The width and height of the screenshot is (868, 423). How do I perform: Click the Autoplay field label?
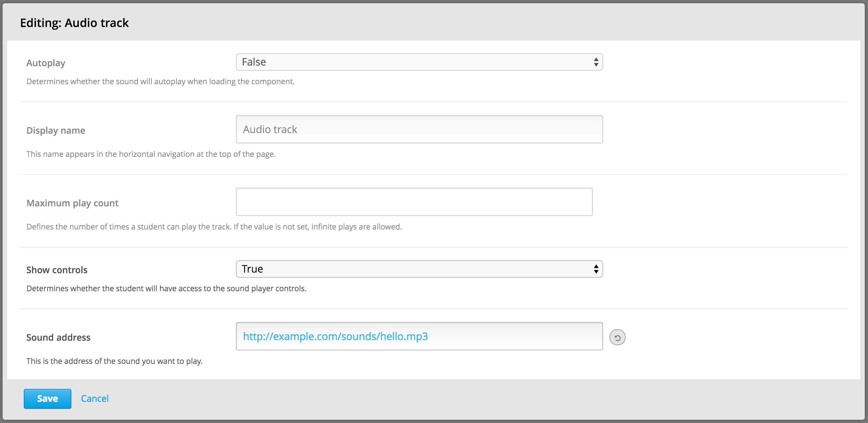pos(46,63)
